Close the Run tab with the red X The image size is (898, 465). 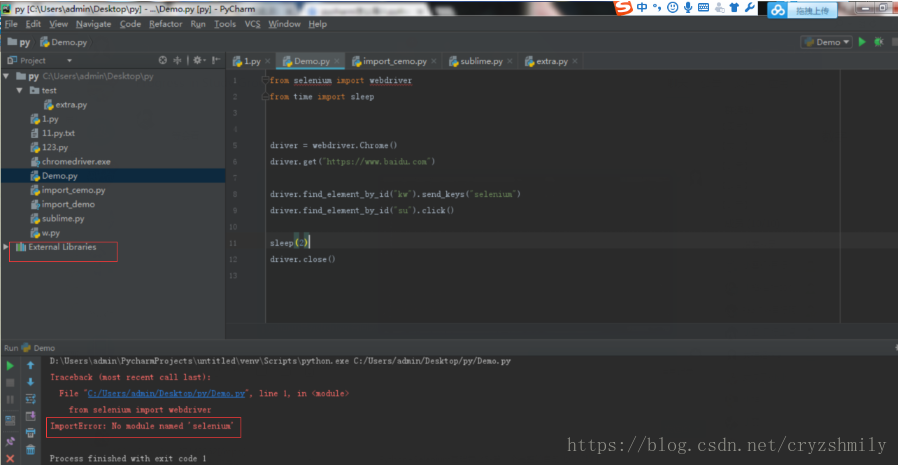coord(10,458)
